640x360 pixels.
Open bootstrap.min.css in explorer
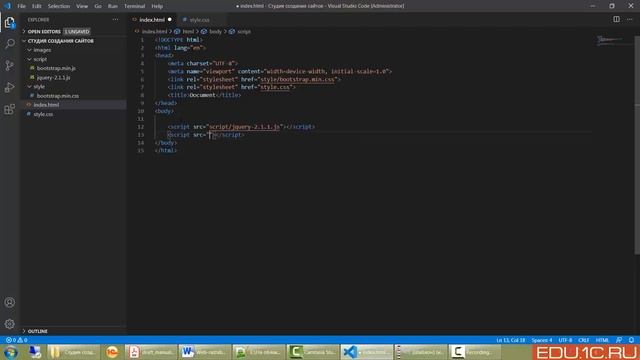(x=58, y=96)
